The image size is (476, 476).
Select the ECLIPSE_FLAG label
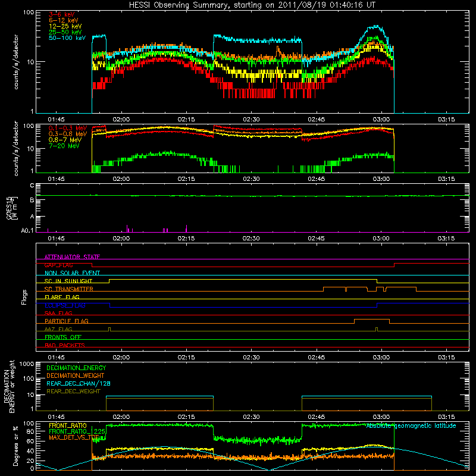point(65,305)
